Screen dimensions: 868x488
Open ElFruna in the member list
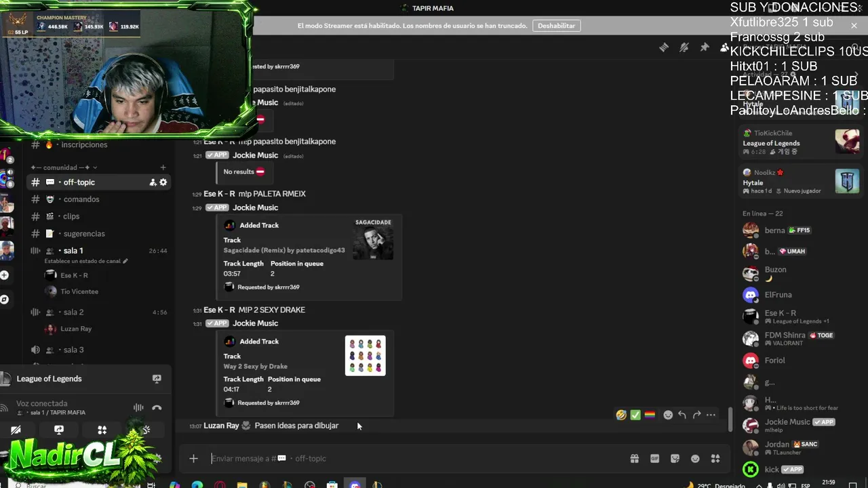point(799,295)
